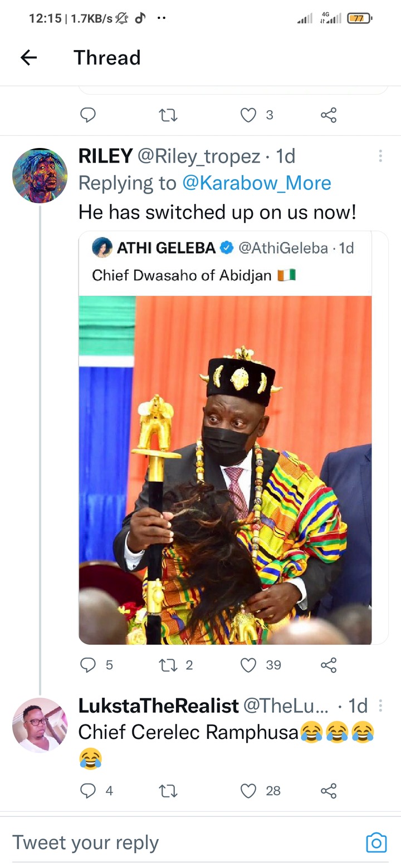Open quoted ATHI GELEBA tweet image
Screen dimensions: 401x868
coord(225,470)
